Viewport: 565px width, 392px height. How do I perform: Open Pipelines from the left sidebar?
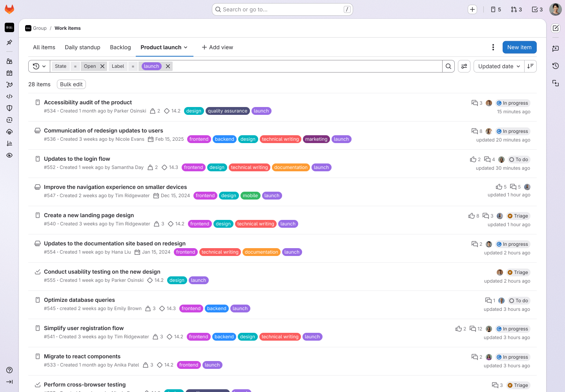coord(9,120)
